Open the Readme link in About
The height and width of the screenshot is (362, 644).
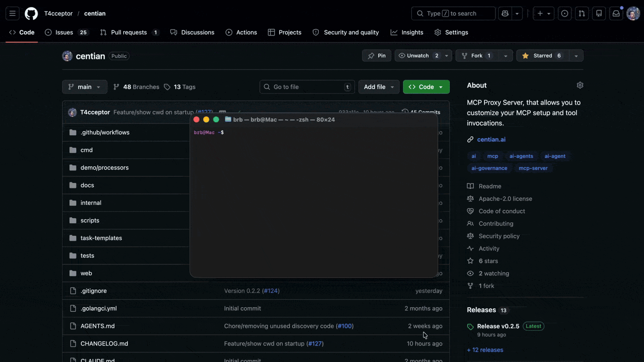pos(490,186)
